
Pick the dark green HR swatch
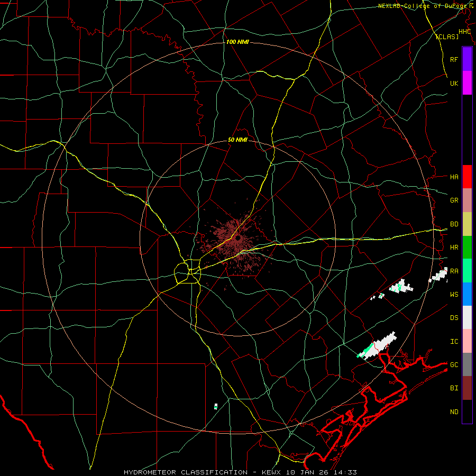[x=467, y=248]
